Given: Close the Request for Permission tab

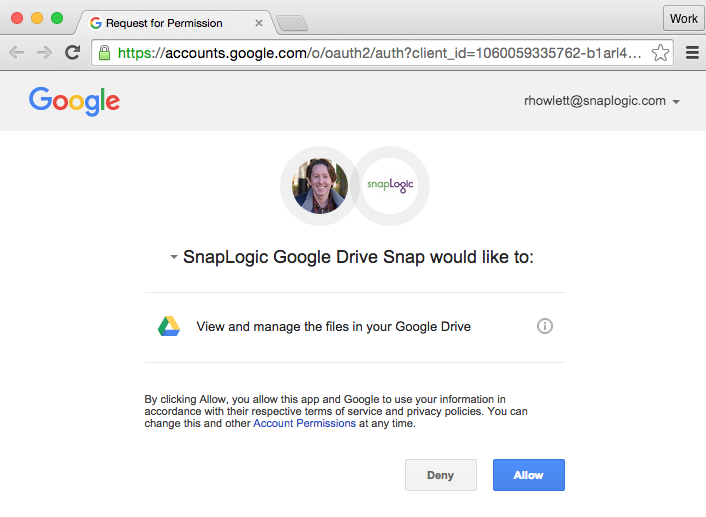Looking at the screenshot, I should pos(259,23).
